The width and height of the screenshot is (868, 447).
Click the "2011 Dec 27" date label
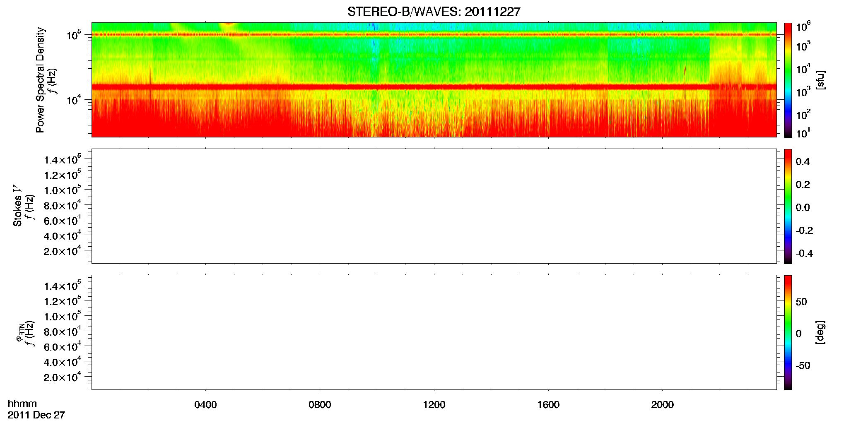pos(36,415)
